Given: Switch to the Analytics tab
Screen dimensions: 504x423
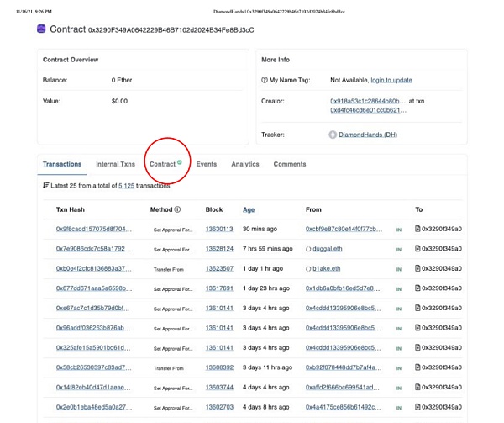Looking at the screenshot, I should (245, 164).
